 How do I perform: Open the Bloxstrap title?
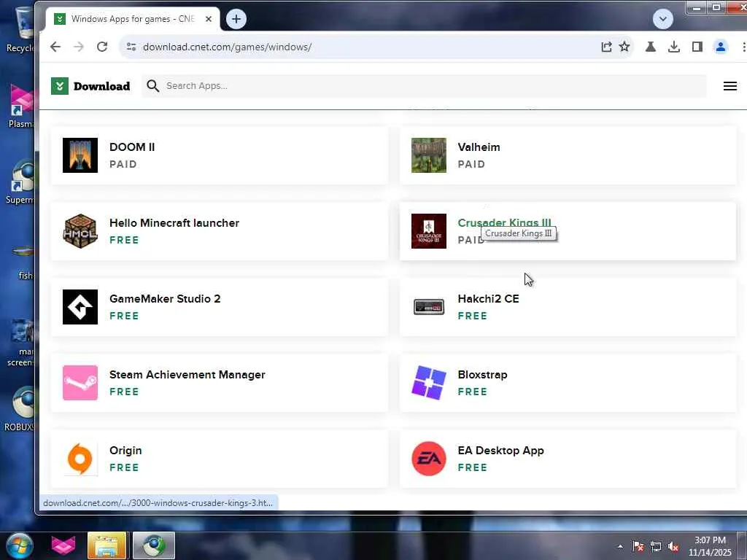[483, 375]
